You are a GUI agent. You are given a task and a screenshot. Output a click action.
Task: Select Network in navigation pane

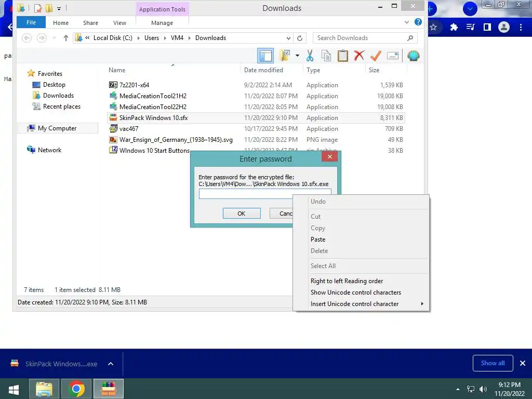point(49,150)
